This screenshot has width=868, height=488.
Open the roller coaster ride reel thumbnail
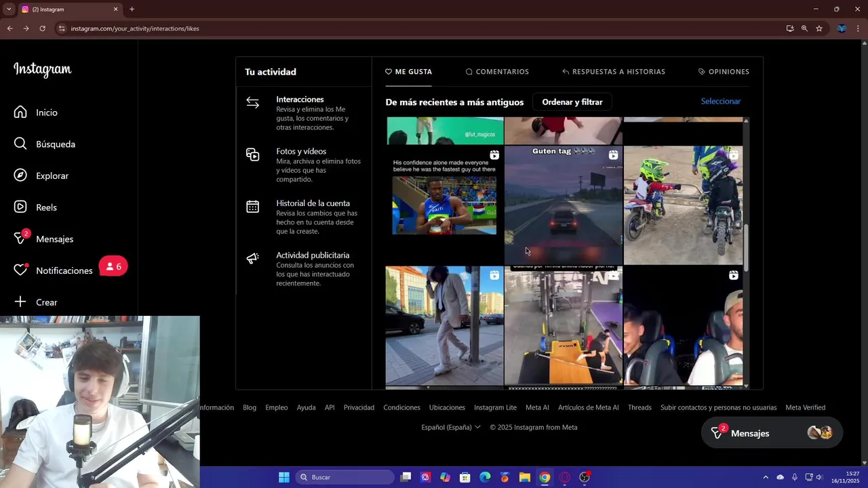click(683, 325)
